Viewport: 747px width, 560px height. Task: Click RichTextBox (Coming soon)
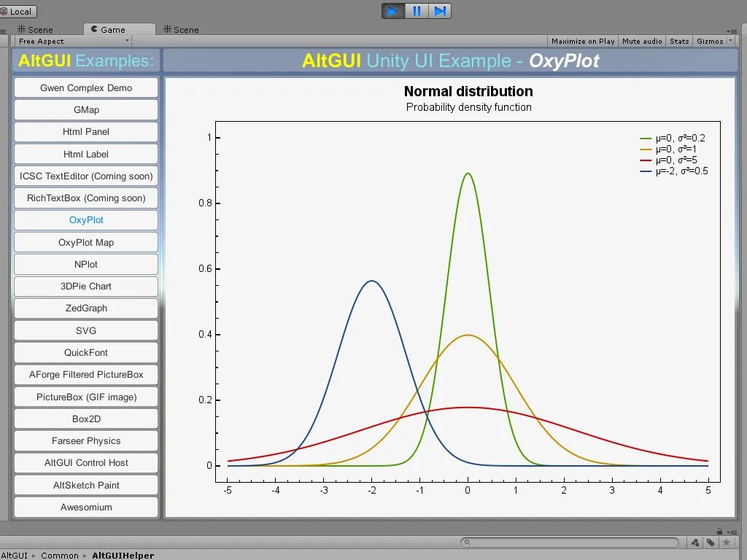pyautogui.click(x=86, y=198)
